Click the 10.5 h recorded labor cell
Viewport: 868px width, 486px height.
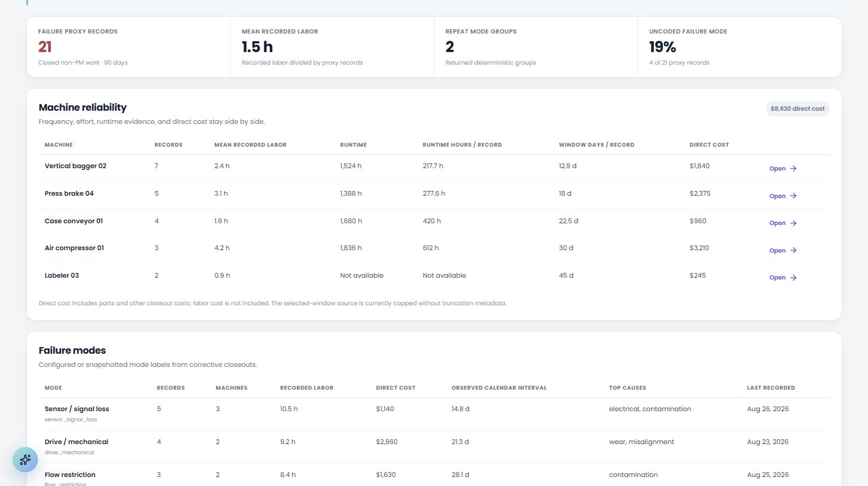pyautogui.click(x=289, y=409)
